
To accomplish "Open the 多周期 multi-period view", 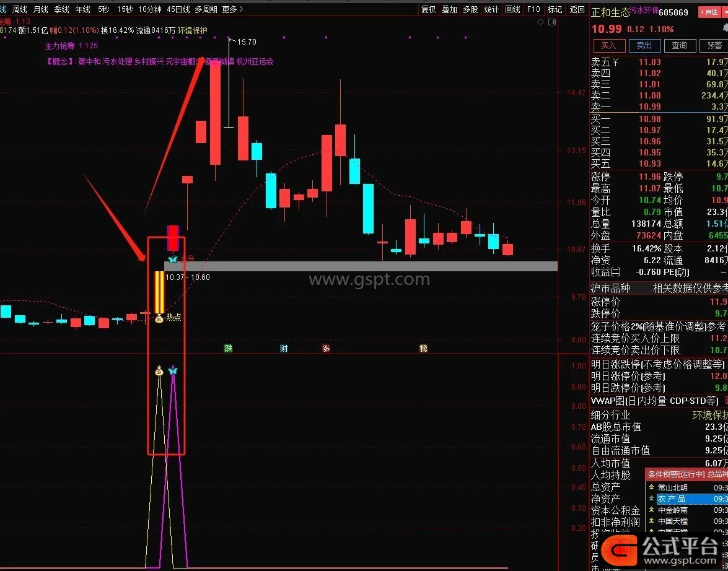I will (x=206, y=9).
